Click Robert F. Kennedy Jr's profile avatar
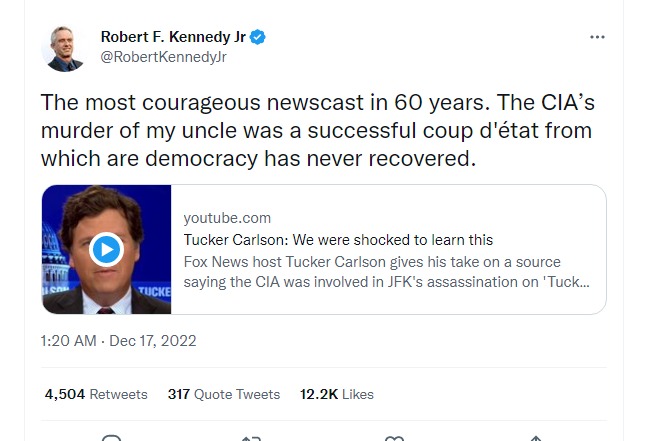The image size is (647, 441). tap(65, 47)
